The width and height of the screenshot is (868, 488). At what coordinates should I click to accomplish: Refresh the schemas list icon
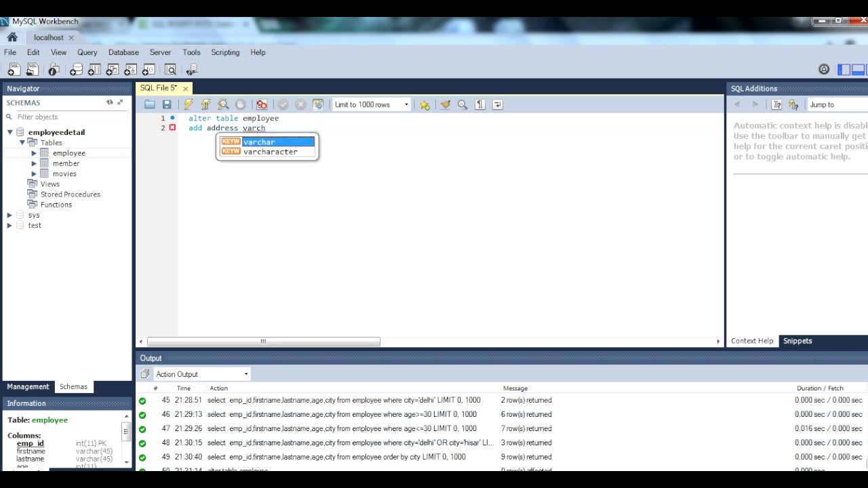click(x=109, y=102)
